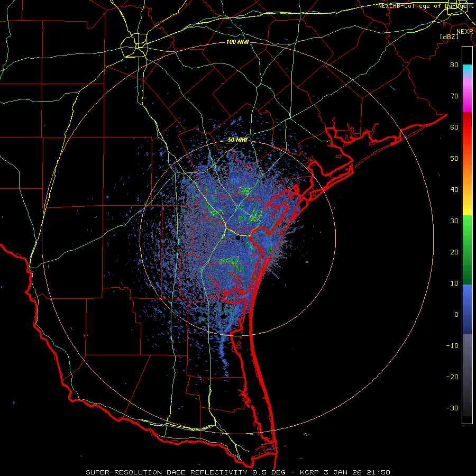Click the 3 JAN 26 date in the caption
Screen dimensions: 476x476
pos(344,472)
